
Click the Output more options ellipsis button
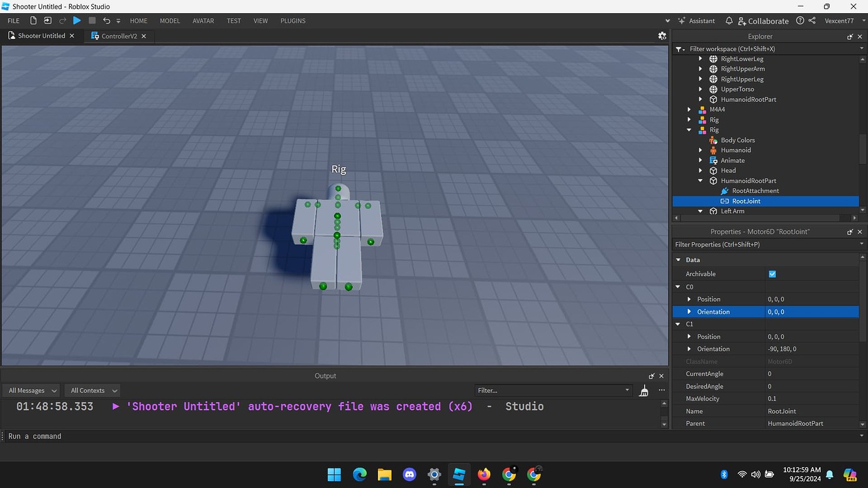point(661,390)
